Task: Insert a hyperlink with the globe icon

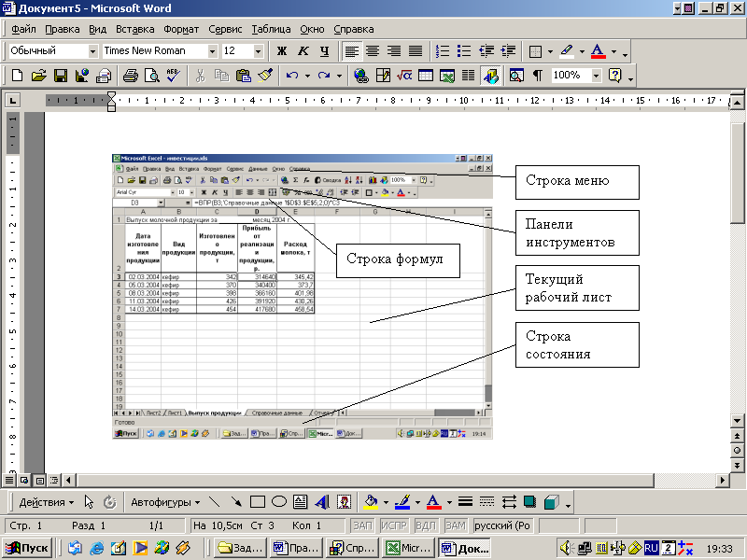Action: (361, 76)
